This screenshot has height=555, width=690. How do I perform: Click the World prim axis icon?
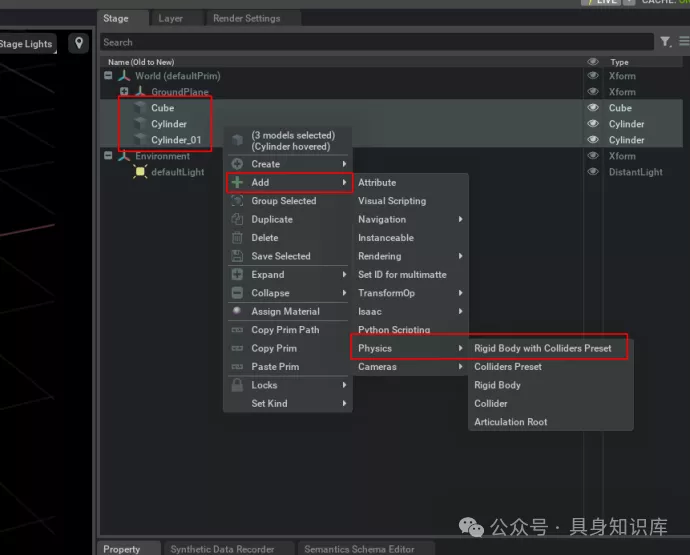pyautogui.click(x=123, y=76)
